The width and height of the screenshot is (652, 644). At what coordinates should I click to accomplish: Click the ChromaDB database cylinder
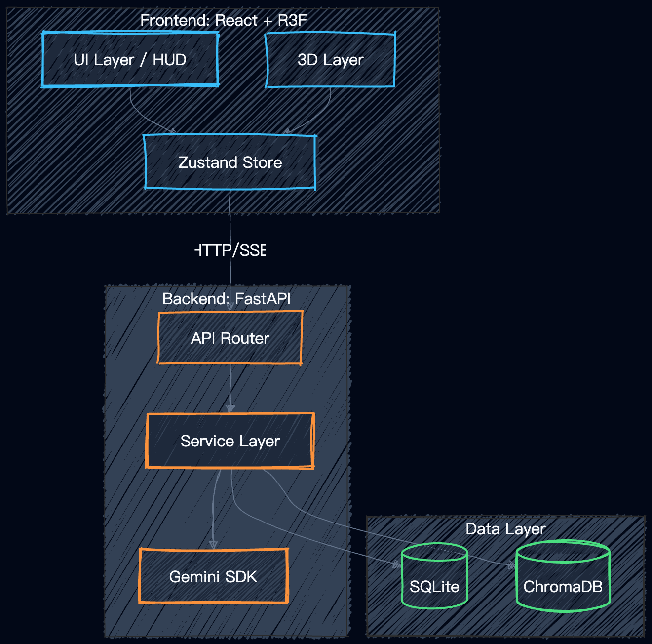(x=563, y=576)
